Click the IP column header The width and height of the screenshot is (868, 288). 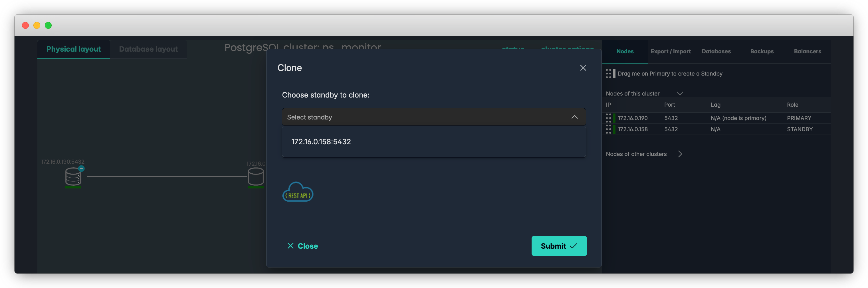pos(608,105)
